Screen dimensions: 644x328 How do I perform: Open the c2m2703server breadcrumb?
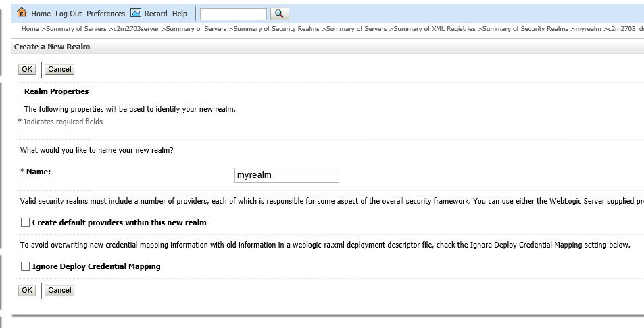pos(137,29)
